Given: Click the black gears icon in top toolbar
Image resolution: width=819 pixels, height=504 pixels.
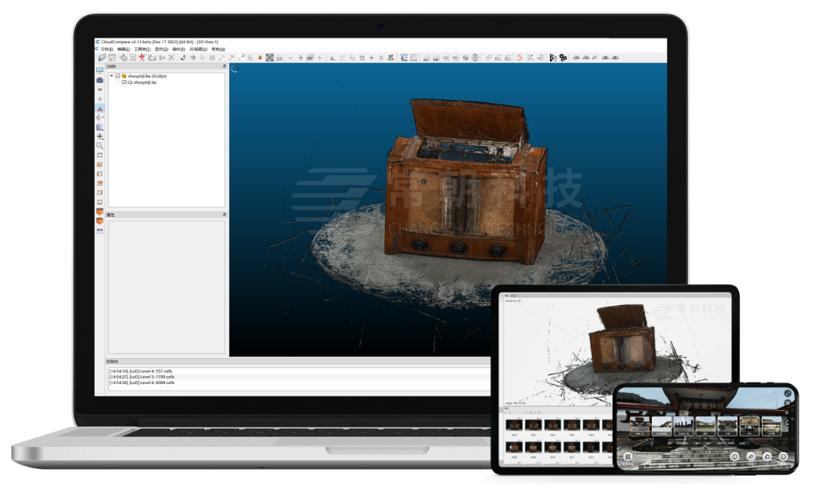Looking at the screenshot, I should pyautogui.click(x=562, y=58).
